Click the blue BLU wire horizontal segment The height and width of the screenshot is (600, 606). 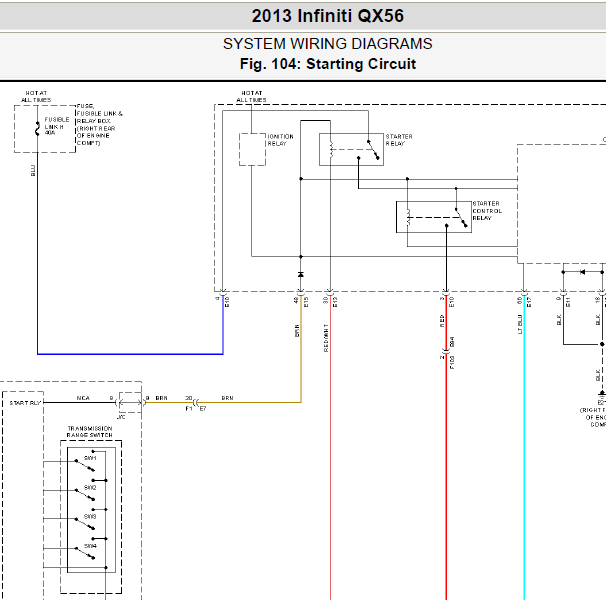point(130,354)
